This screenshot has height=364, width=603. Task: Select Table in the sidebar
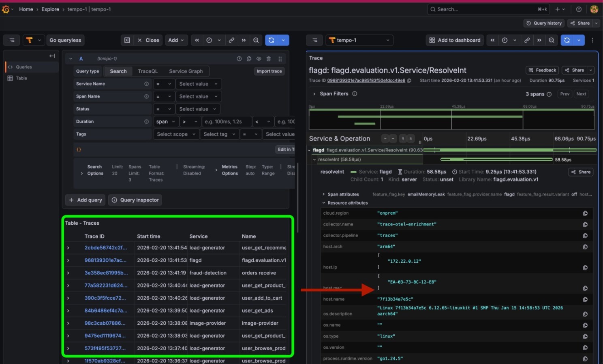click(32, 78)
